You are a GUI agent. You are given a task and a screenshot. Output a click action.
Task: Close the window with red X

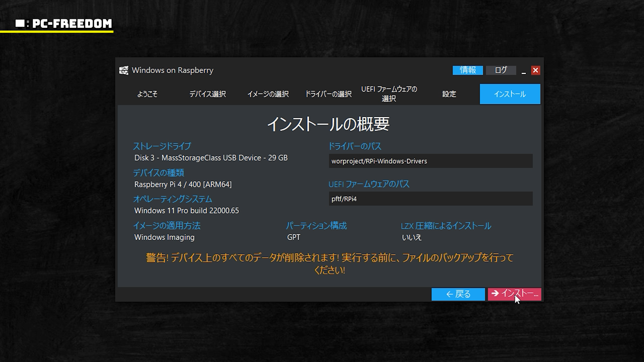click(x=535, y=70)
